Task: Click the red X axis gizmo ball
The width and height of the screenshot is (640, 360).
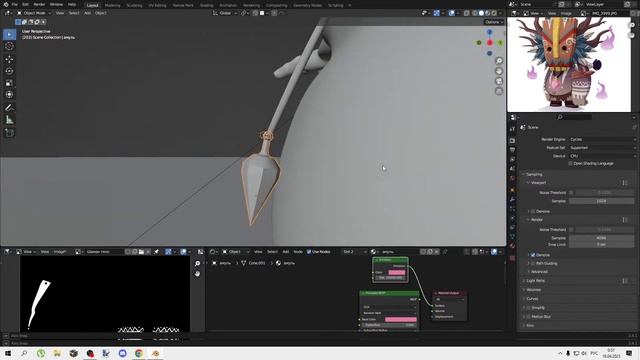Action: pos(489,42)
